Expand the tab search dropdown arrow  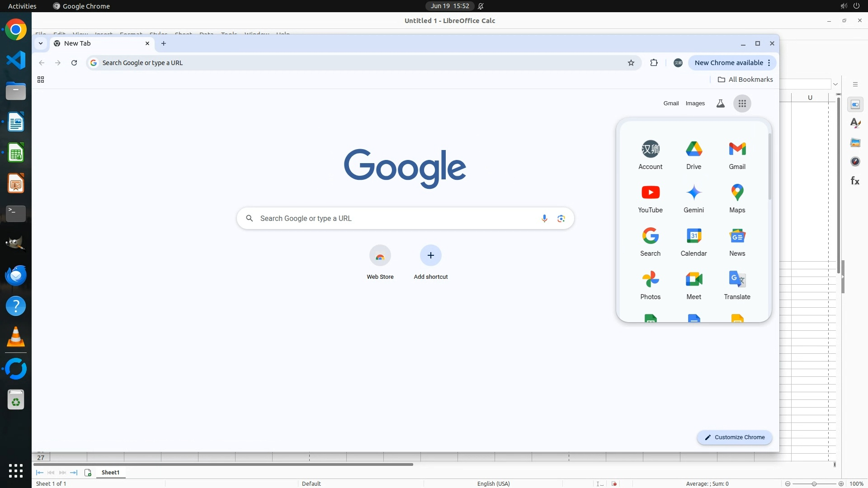(41, 43)
